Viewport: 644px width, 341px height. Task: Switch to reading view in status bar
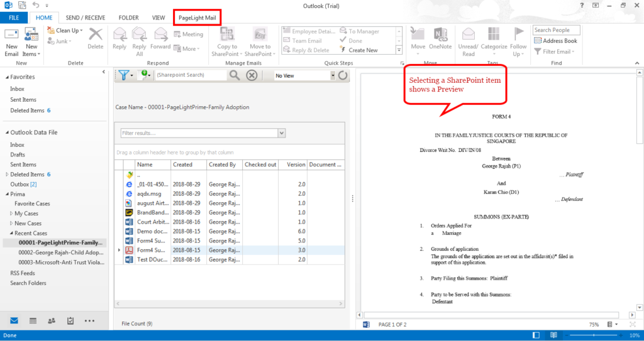point(555,335)
